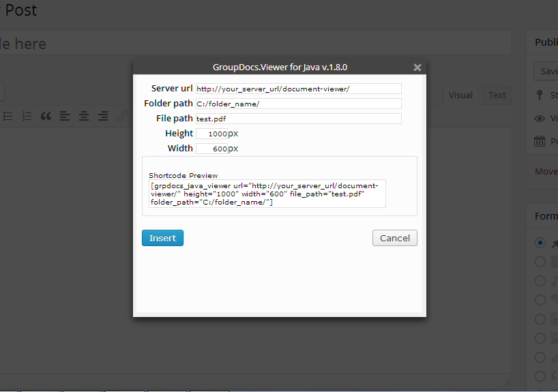Click the blockquote icon
The image size is (558, 392).
(46, 116)
